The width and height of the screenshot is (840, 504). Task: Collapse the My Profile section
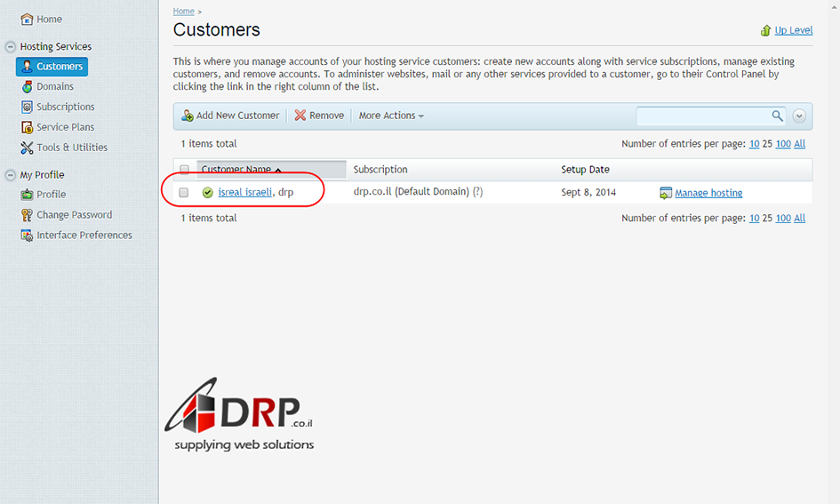click(x=11, y=175)
